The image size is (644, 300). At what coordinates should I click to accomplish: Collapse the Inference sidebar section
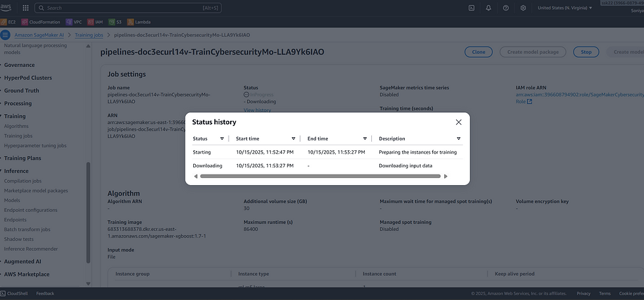click(16, 171)
